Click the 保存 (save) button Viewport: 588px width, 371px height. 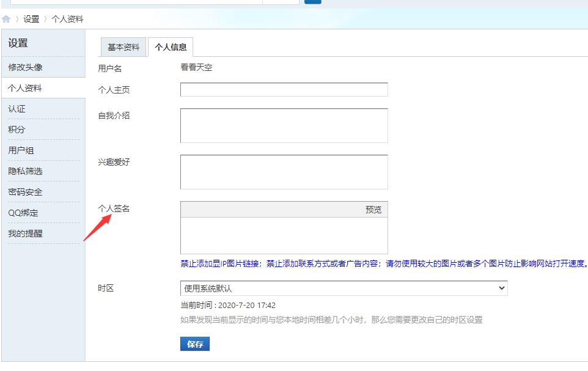[x=194, y=343]
